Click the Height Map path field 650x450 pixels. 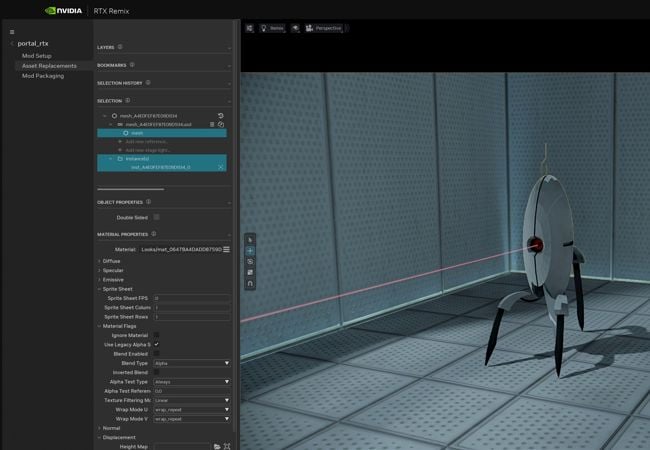182,446
